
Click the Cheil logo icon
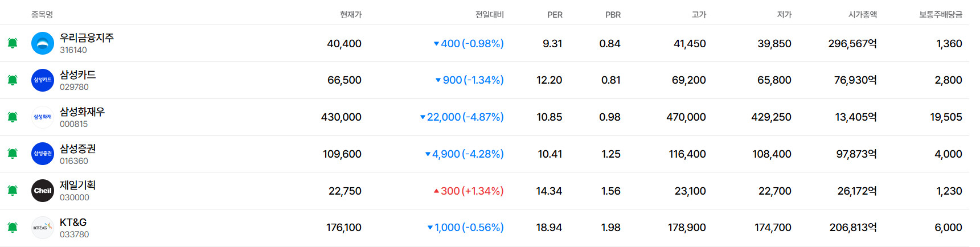click(x=43, y=191)
